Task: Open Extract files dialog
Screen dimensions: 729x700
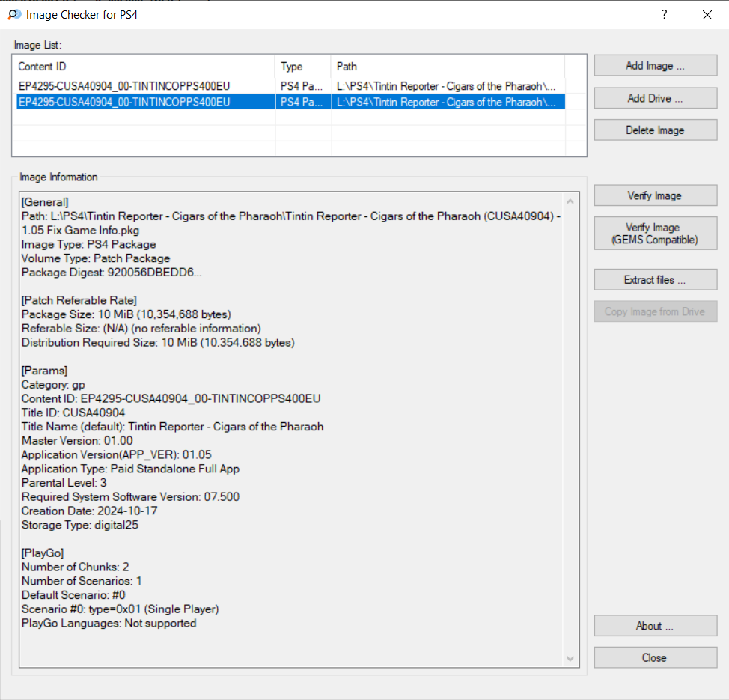Action: point(655,280)
